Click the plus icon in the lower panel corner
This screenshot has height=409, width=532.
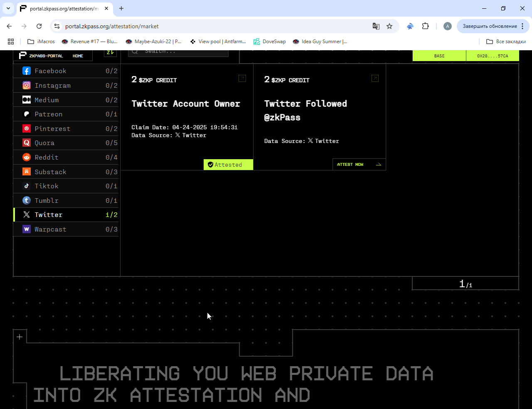pyautogui.click(x=20, y=337)
